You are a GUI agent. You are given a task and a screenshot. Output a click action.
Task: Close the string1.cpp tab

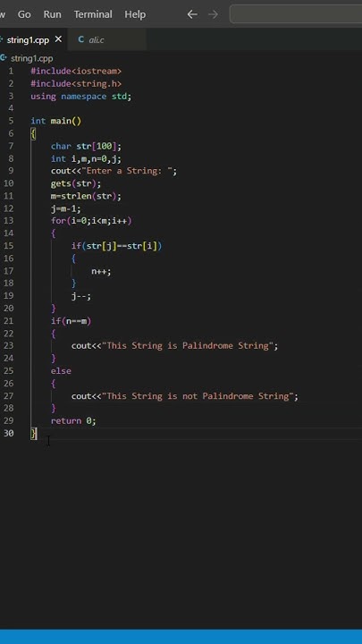[x=58, y=39]
